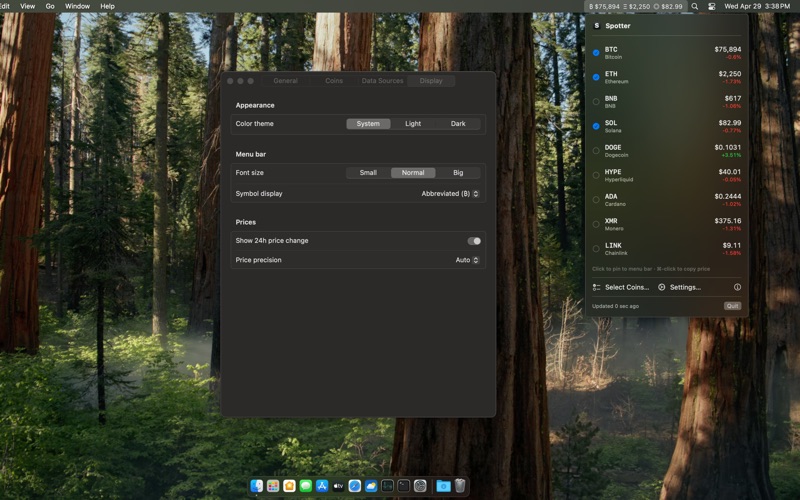800x500 pixels.
Task: Open the Go menu
Action: (50, 6)
